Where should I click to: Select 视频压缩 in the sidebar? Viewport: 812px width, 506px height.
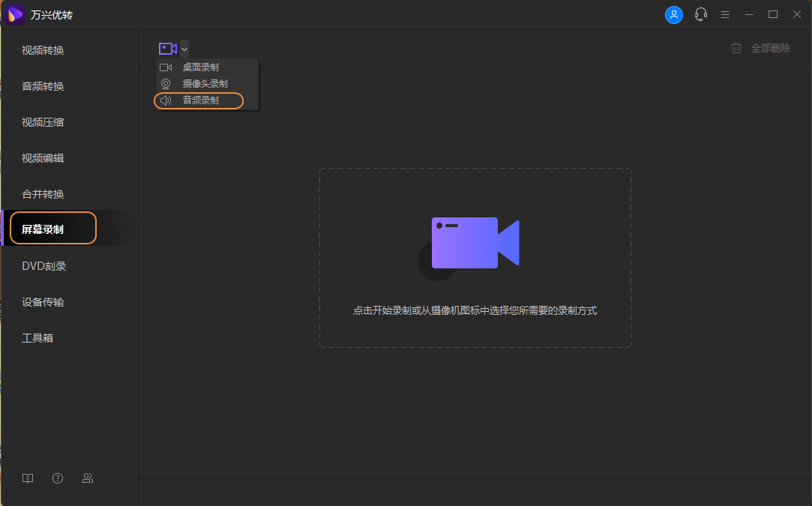pos(45,122)
